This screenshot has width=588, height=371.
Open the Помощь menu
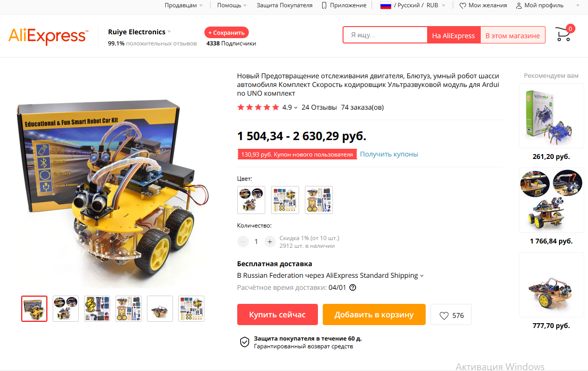pyautogui.click(x=232, y=5)
